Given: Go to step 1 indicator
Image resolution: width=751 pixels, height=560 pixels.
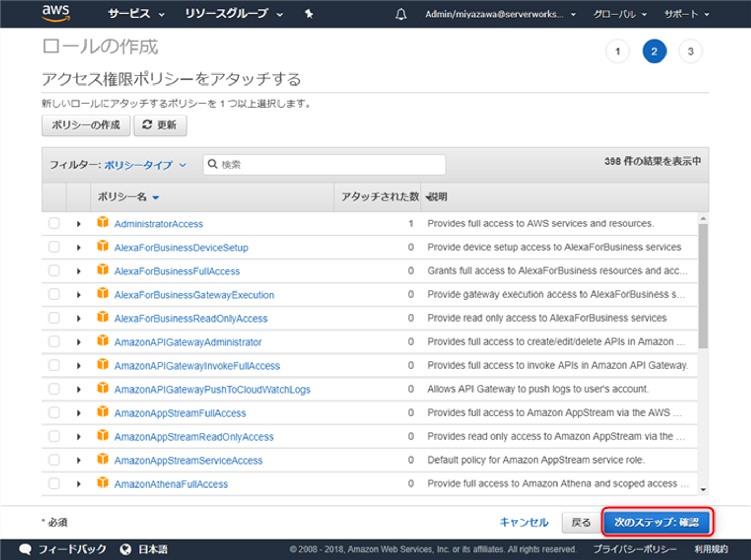Looking at the screenshot, I should click(x=617, y=51).
